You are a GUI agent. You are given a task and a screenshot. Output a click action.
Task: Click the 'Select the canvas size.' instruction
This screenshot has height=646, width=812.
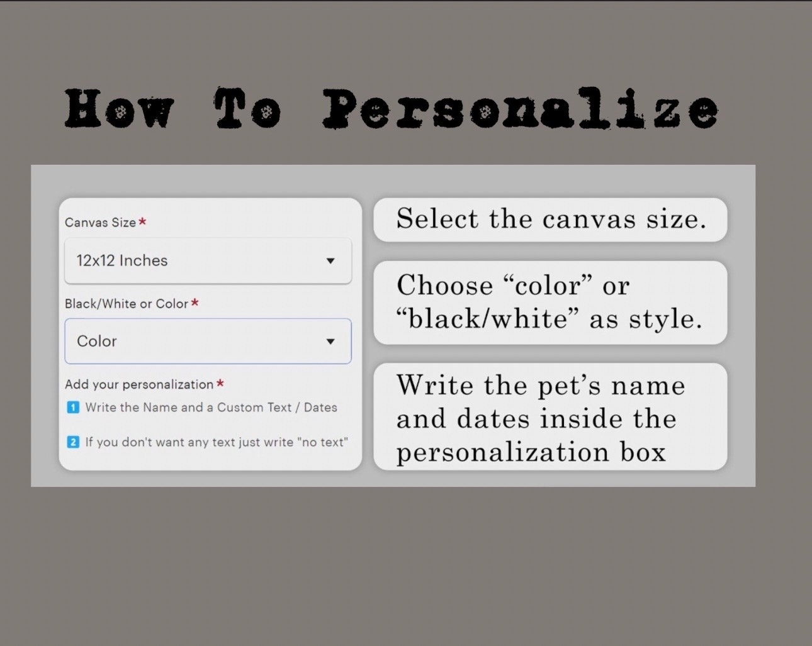click(550, 220)
